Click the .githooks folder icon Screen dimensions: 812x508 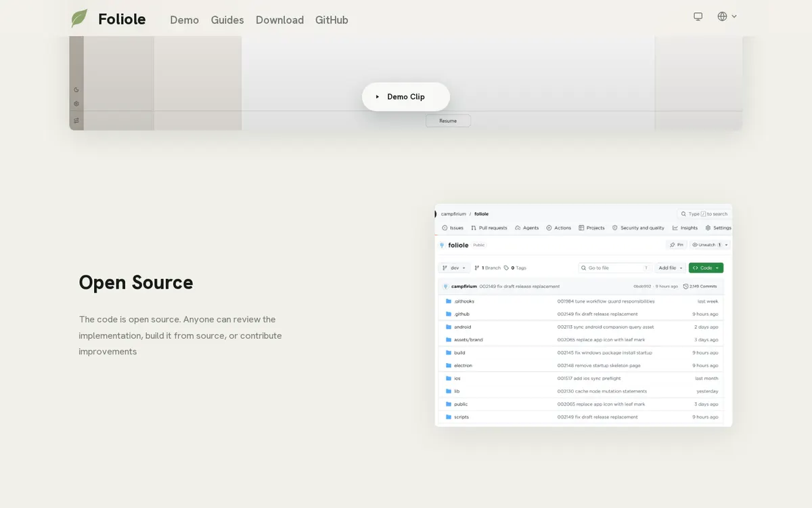(448, 301)
